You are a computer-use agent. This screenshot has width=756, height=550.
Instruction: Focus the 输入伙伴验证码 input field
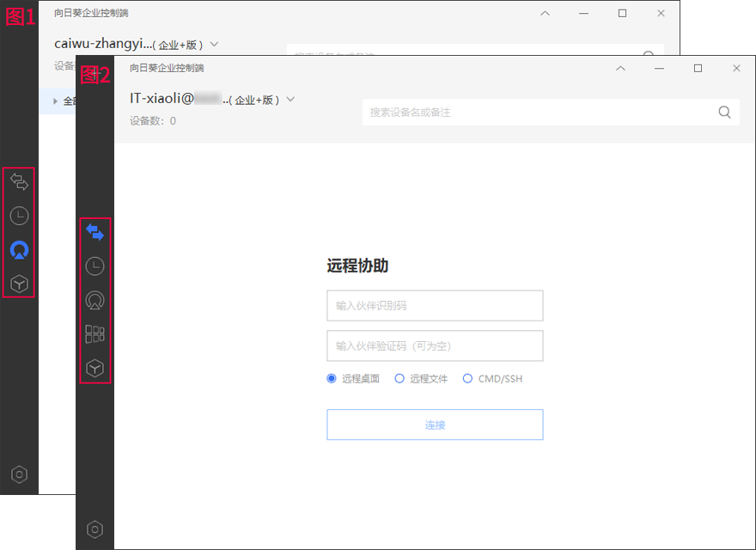click(x=435, y=345)
